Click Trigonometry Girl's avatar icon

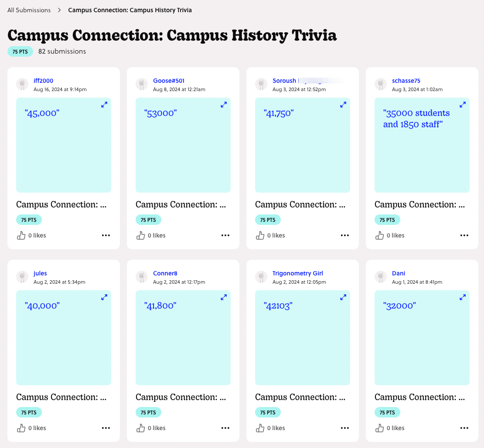(261, 277)
